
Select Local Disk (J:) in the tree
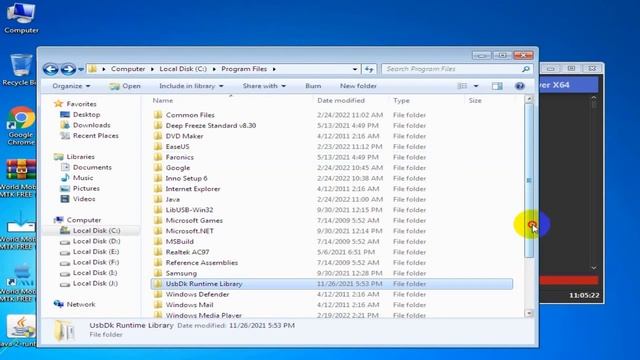[95, 283]
